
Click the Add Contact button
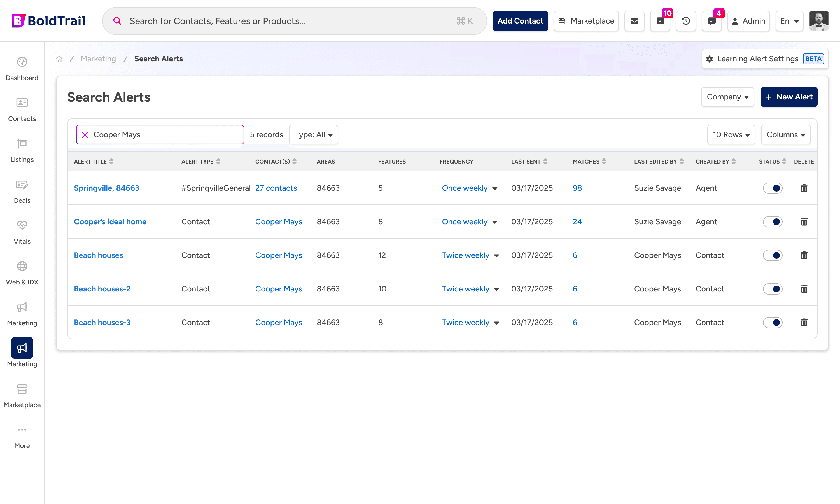[520, 21]
